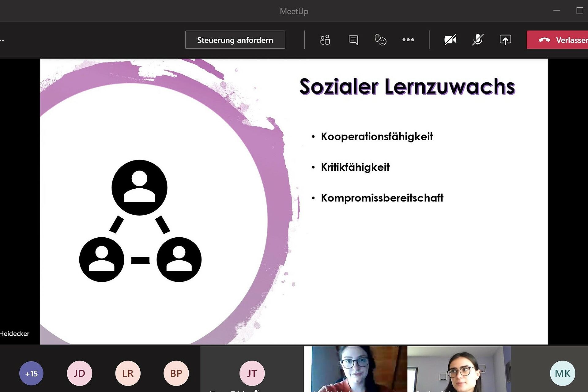Click the slide title Sozialer Lernzuwachs
Viewport: 588px width, 392px height.
click(407, 86)
